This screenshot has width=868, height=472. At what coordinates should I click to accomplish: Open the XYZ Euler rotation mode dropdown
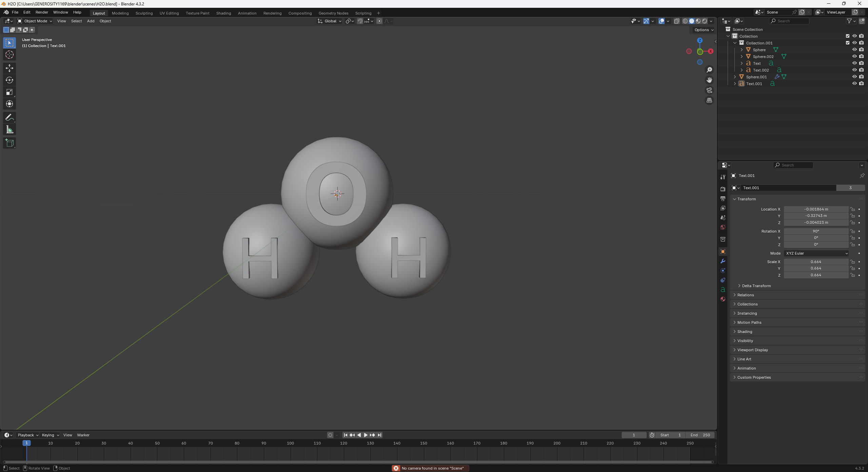(816, 253)
